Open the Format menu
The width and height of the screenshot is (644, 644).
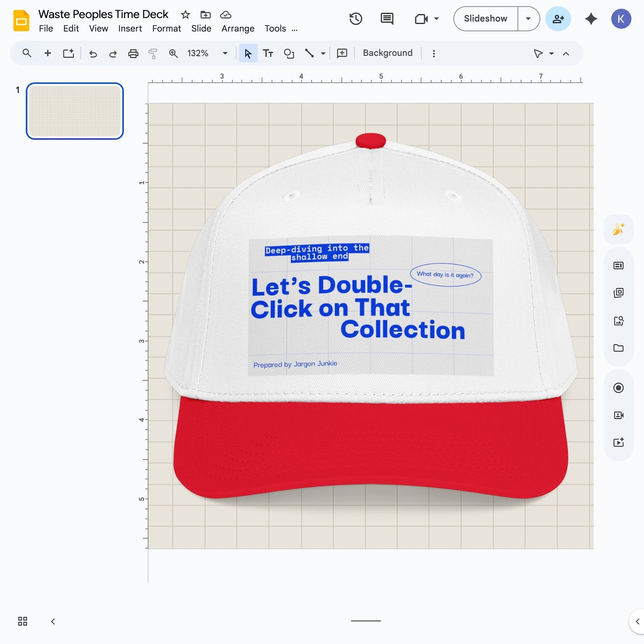click(x=167, y=29)
